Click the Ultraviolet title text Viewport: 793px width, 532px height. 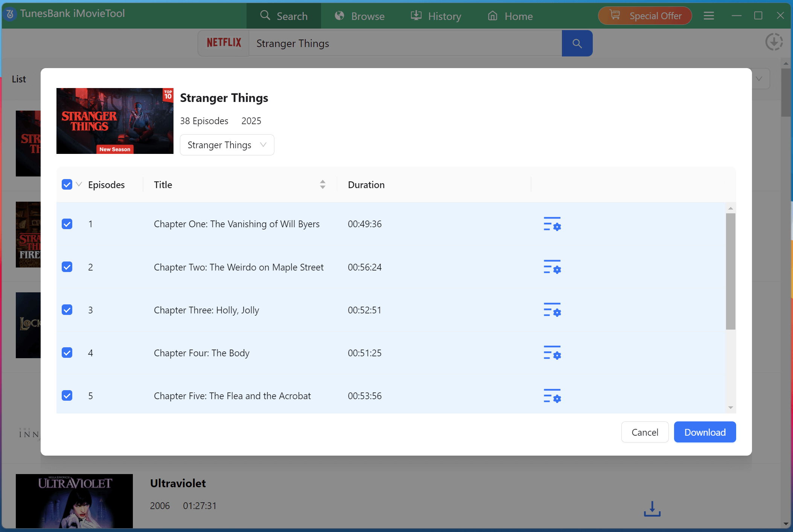coord(178,483)
